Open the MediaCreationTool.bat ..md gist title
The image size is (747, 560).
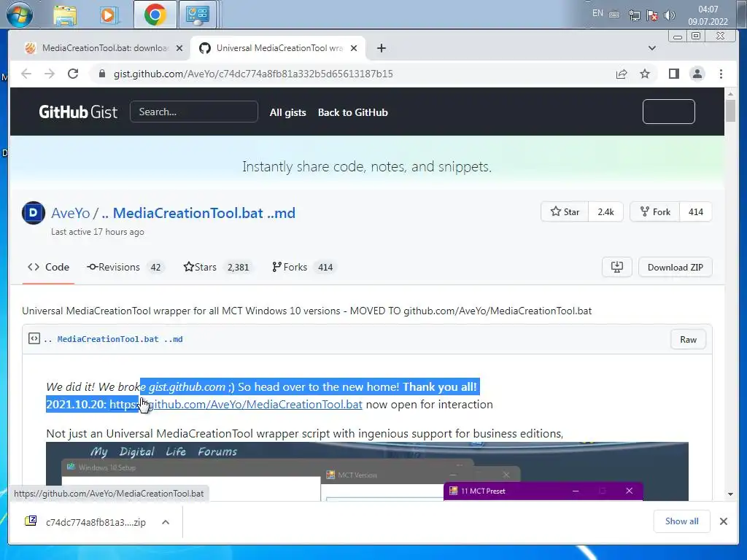(198, 213)
